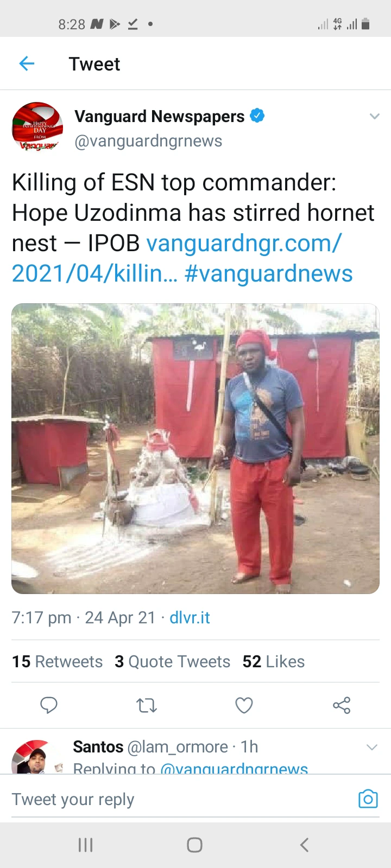View the 15 Retweets list
The width and height of the screenshot is (391, 868).
57,661
